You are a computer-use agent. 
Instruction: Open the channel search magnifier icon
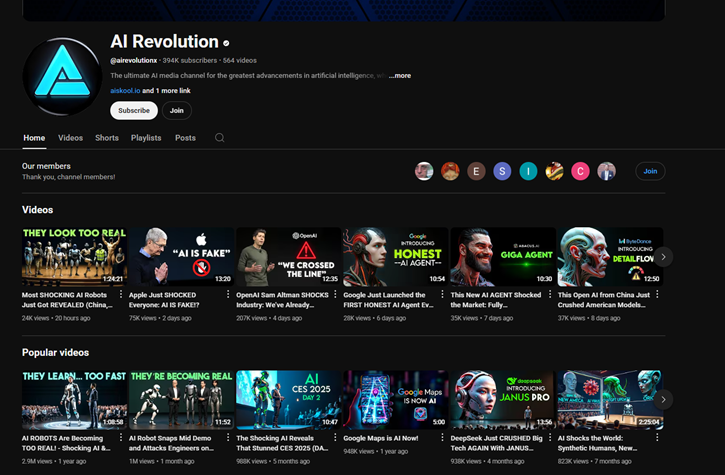coord(220,138)
